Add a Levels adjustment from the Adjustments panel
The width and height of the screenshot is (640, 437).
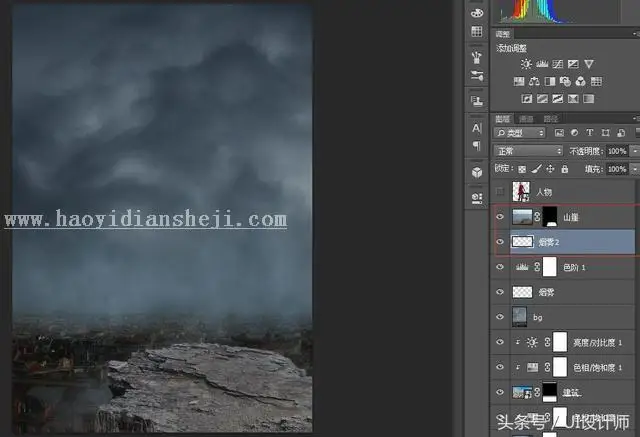542,64
